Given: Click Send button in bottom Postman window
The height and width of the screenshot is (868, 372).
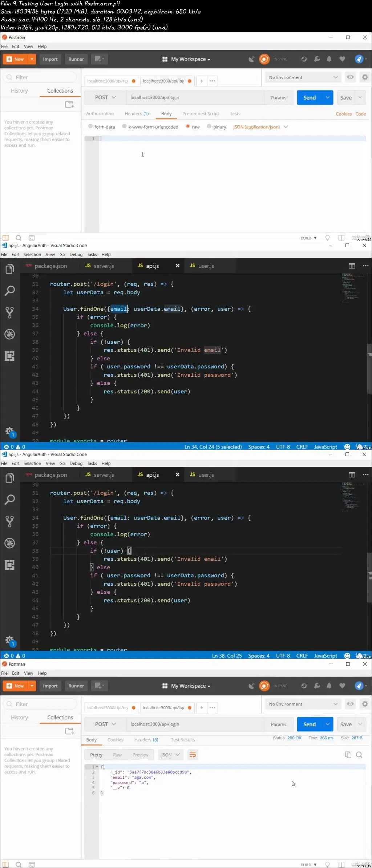Looking at the screenshot, I should (310, 724).
